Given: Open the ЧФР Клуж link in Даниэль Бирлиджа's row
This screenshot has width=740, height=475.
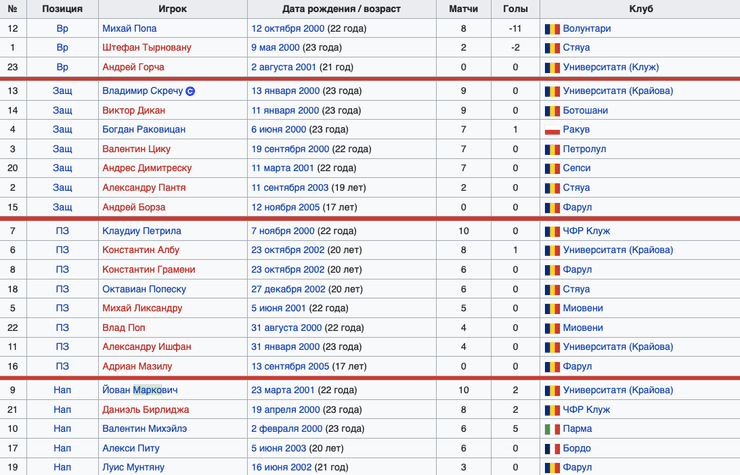Looking at the screenshot, I should coord(587,410).
